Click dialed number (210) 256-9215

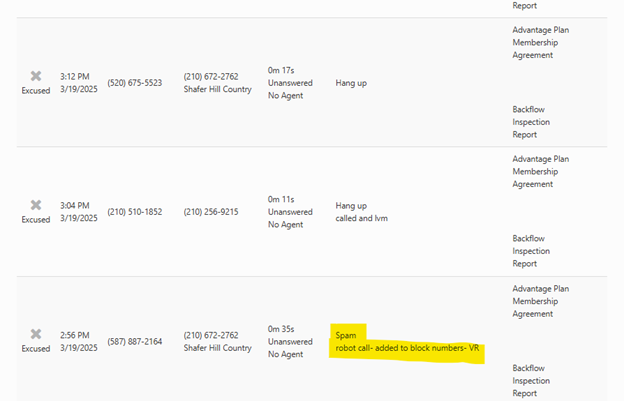tap(212, 212)
